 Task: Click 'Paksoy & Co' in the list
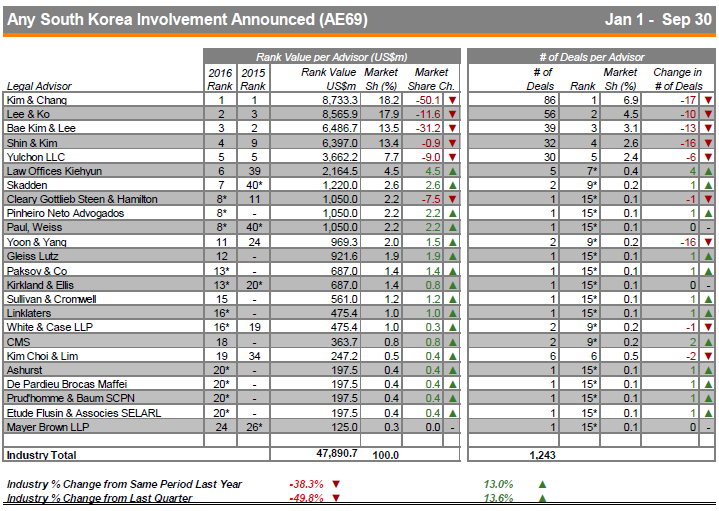37,271
